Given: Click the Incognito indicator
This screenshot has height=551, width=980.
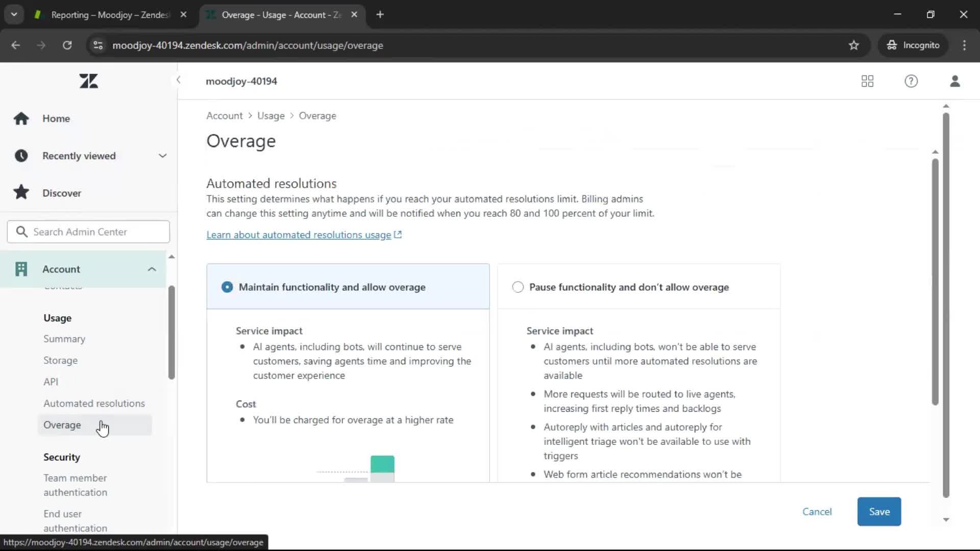Looking at the screenshot, I should click(x=913, y=45).
